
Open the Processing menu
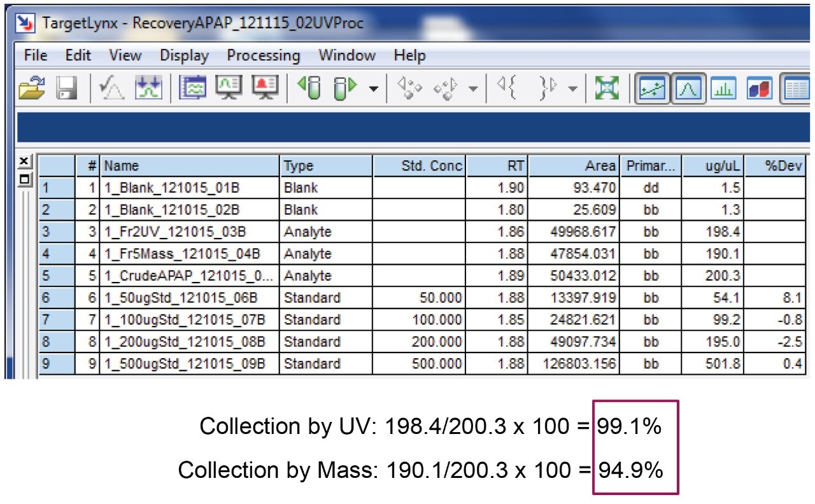pos(263,56)
